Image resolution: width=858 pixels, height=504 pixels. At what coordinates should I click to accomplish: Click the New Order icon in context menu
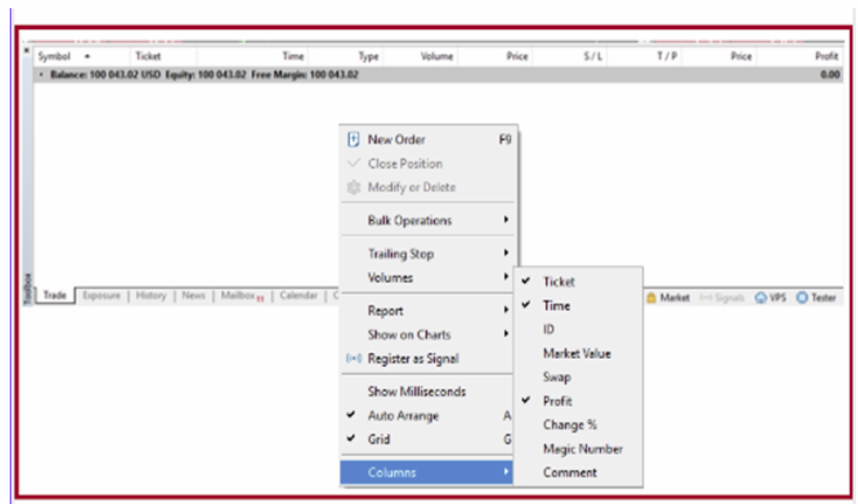[x=352, y=140]
